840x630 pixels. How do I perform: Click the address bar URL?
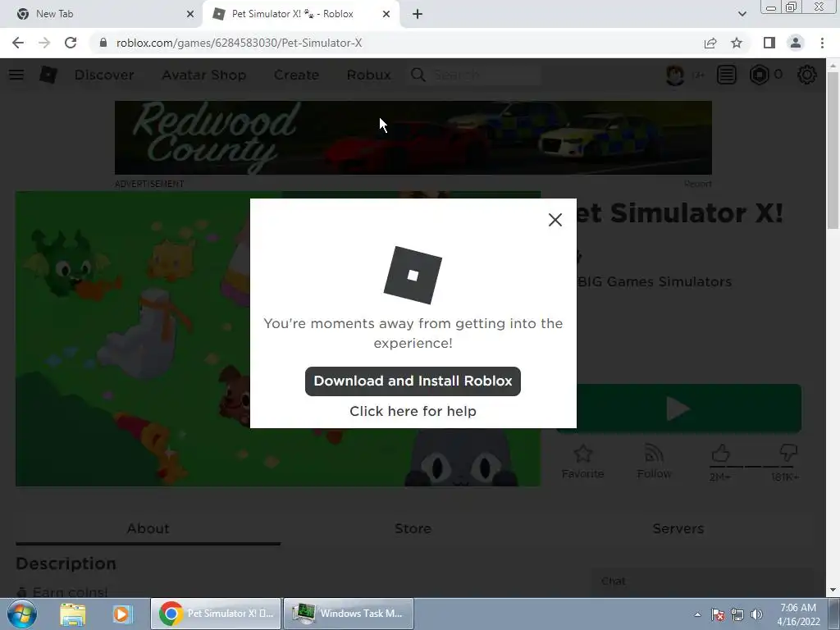tap(240, 43)
